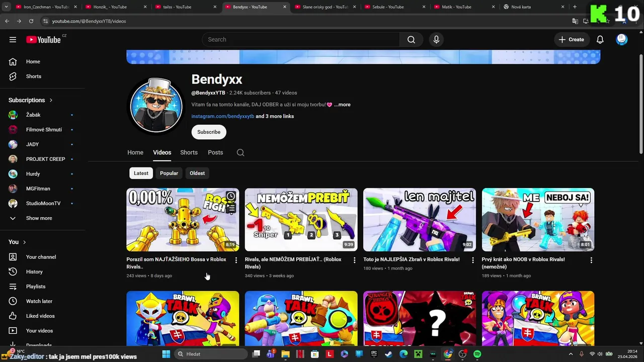The width and height of the screenshot is (644, 362).
Task: Switch to channel Shorts tab
Action: (189, 152)
